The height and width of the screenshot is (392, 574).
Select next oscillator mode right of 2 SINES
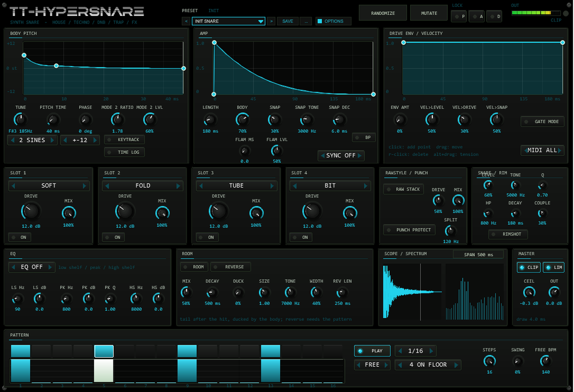pyautogui.click(x=52, y=140)
